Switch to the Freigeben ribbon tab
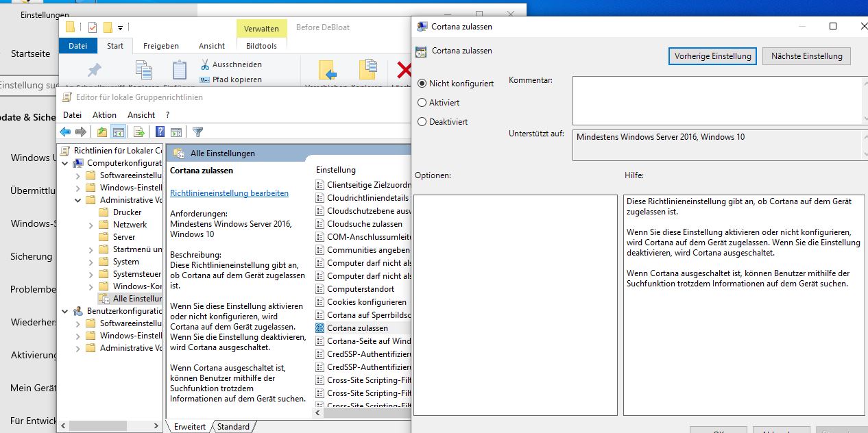The height and width of the screenshot is (433, 868). (x=161, y=46)
